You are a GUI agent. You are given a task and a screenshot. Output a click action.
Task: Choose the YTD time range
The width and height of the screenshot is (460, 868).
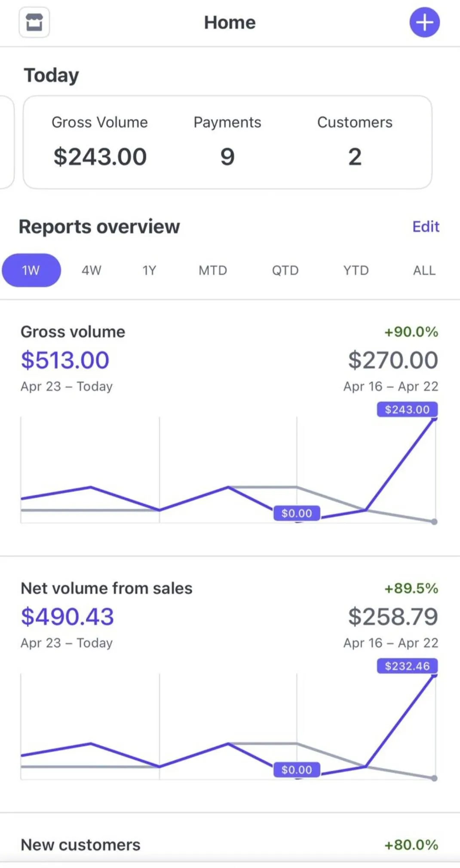(x=356, y=270)
